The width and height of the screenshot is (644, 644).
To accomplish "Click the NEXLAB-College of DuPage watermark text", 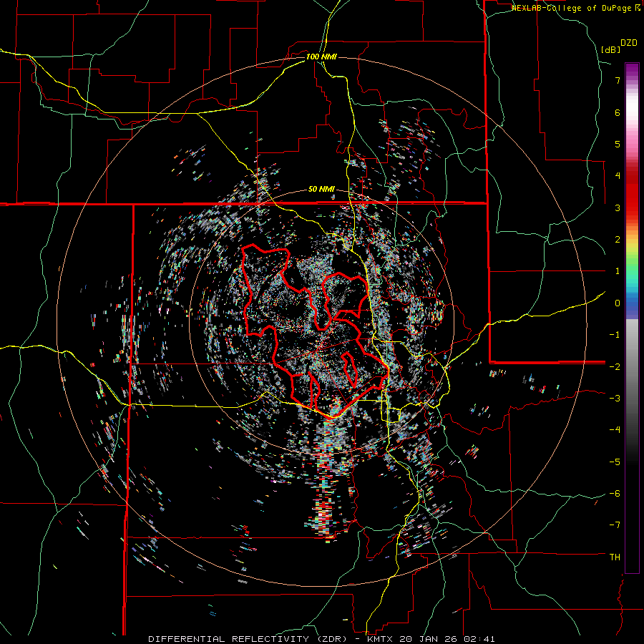I will tap(571, 8).
